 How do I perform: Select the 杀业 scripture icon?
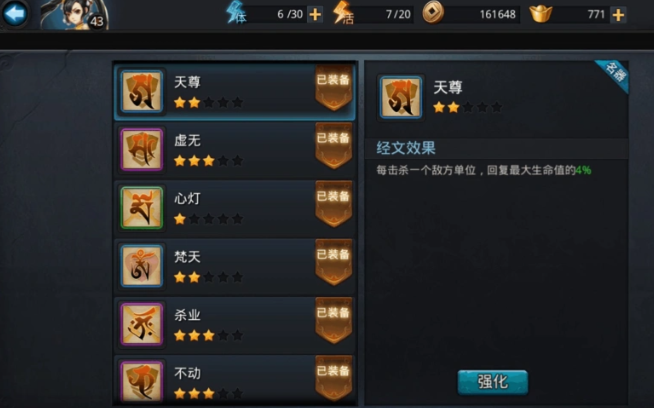[142, 324]
